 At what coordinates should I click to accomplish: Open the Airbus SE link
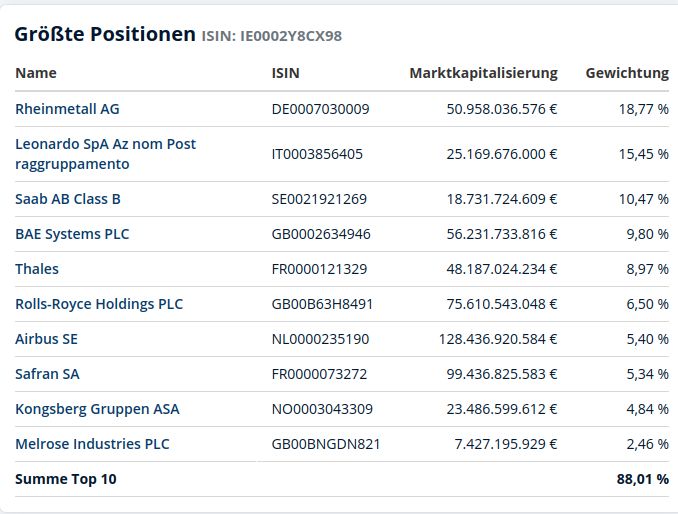(46, 339)
